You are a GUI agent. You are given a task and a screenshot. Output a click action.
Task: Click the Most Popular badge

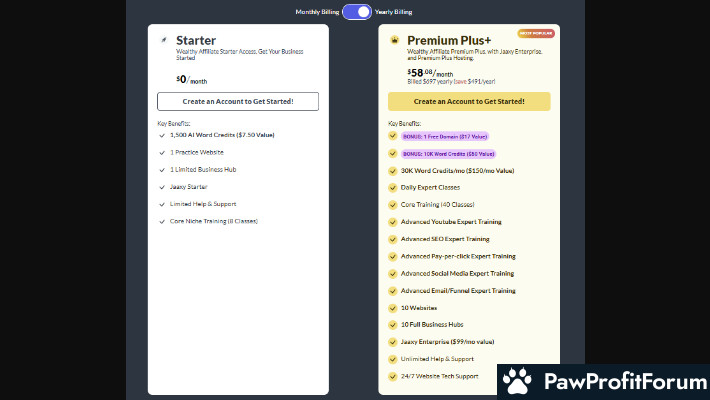tap(536, 33)
